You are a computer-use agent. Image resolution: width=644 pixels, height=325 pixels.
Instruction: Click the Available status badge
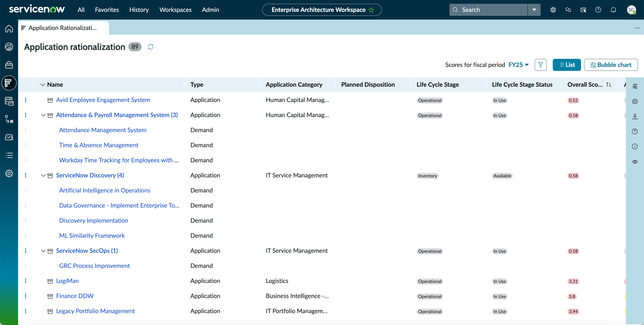point(502,176)
